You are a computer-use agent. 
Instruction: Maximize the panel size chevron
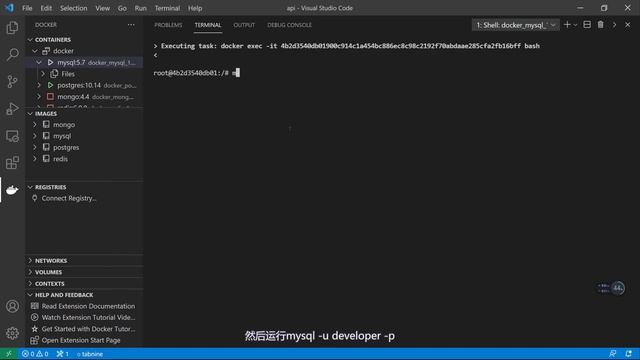[x=614, y=25]
